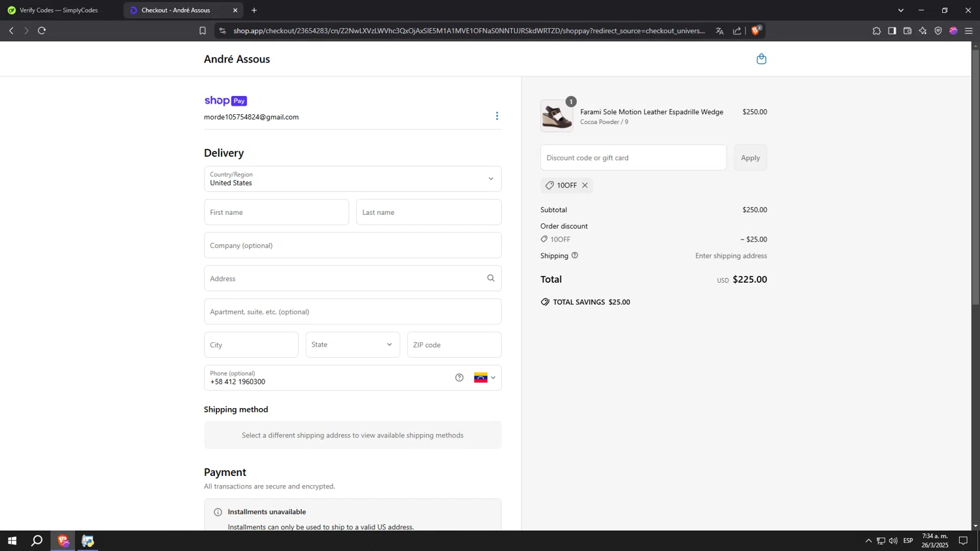Click the network status tray icon
Screen dimensions: 980x551
tap(881, 541)
